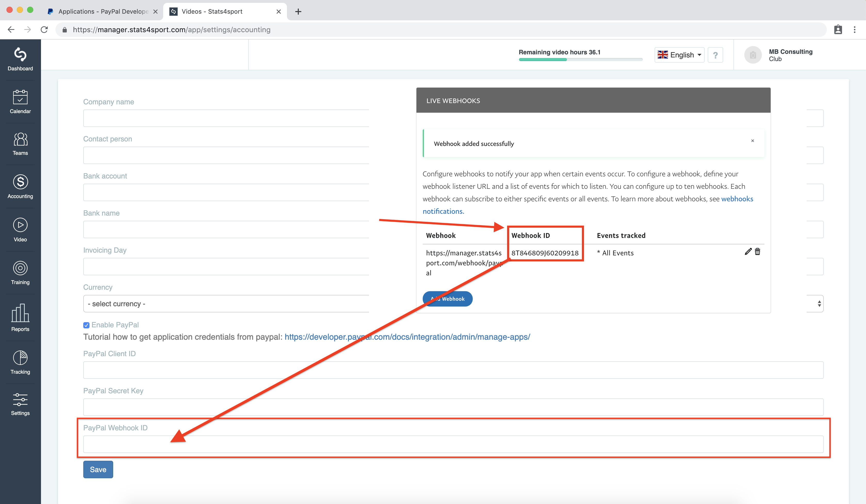Select the Training icon in sidebar
The image size is (866, 504).
pyautogui.click(x=20, y=268)
